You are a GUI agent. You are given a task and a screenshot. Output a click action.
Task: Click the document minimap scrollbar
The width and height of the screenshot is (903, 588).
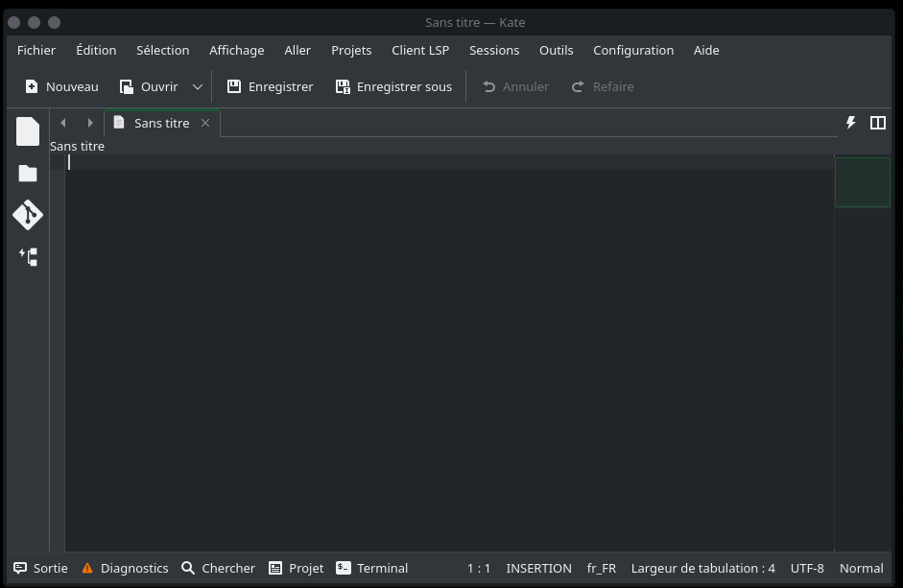862,182
